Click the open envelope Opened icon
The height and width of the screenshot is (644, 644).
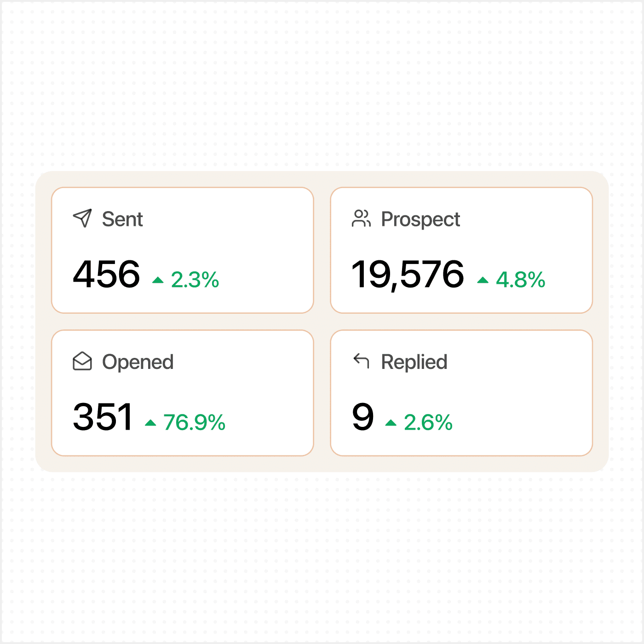[x=82, y=361]
